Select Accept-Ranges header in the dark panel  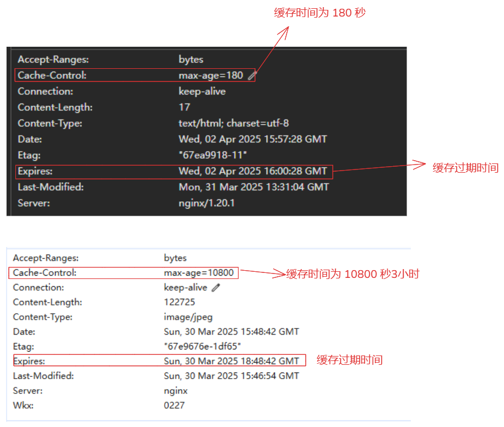[x=53, y=59]
